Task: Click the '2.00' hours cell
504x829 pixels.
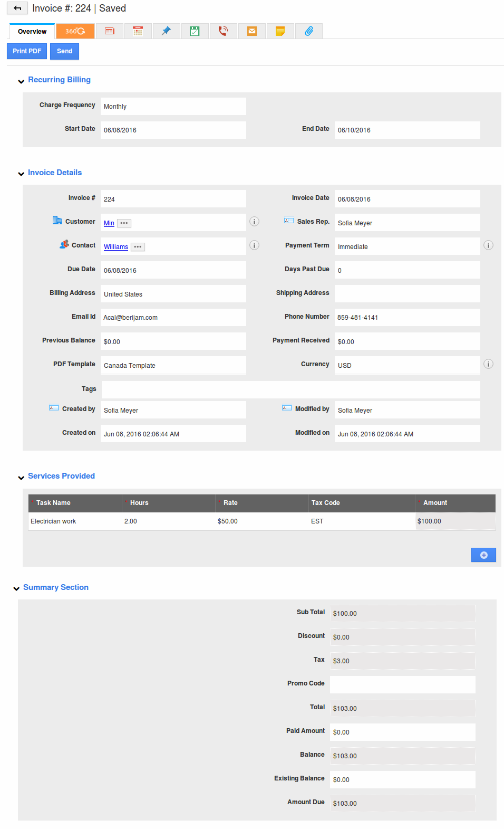Action: point(169,521)
